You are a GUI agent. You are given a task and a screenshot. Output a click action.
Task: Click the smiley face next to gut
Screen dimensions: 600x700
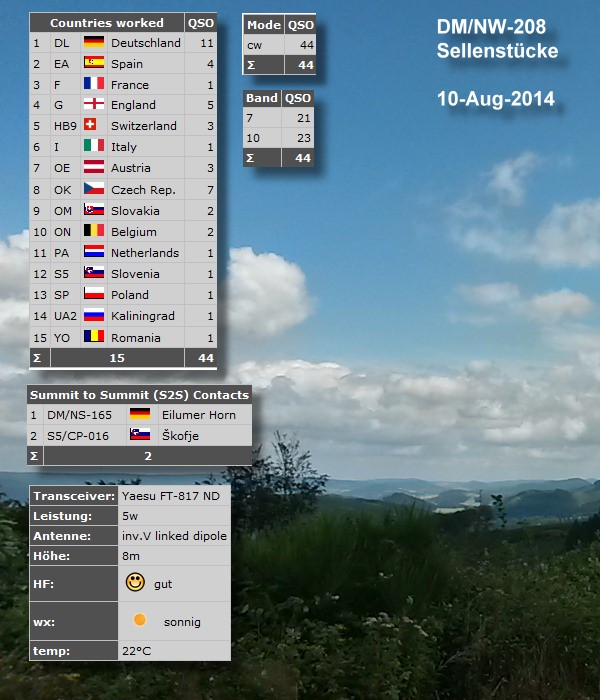[135, 582]
